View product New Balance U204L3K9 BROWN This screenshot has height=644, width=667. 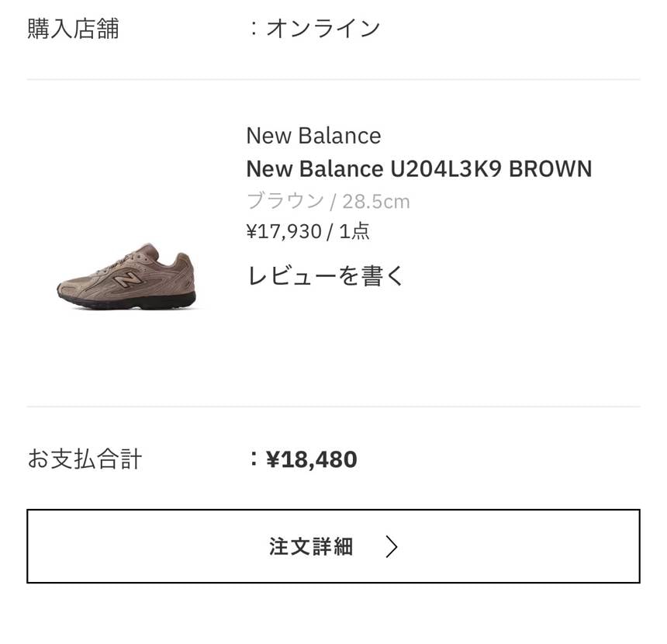click(x=419, y=168)
